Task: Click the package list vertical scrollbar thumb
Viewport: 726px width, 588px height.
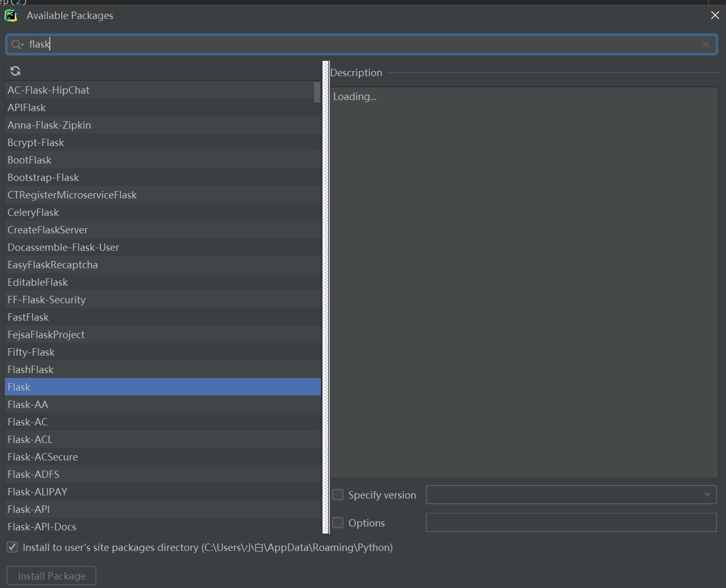Action: [x=317, y=92]
